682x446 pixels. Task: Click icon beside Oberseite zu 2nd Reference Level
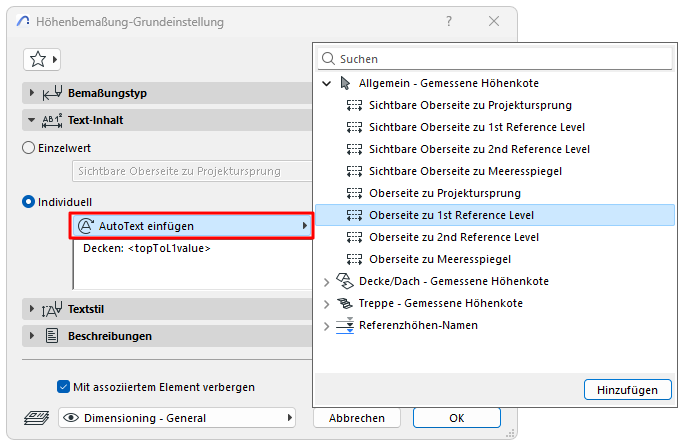(x=354, y=237)
